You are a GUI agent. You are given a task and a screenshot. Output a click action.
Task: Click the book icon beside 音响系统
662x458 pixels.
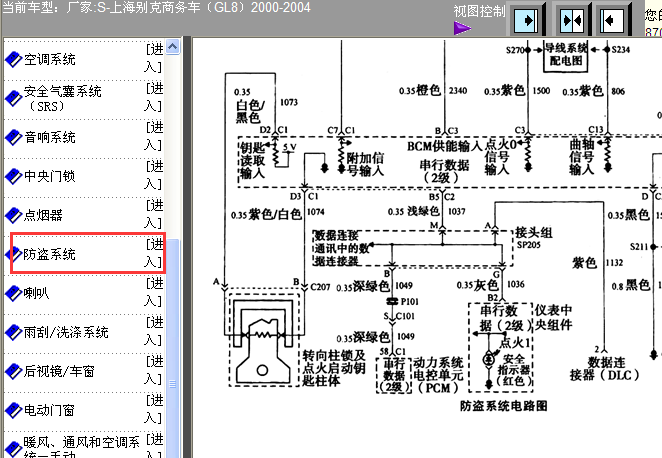pyautogui.click(x=13, y=138)
